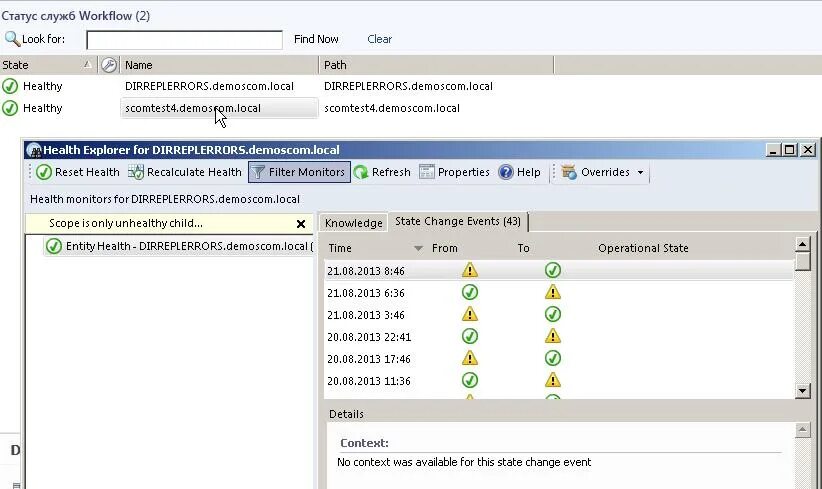
Task: Maximize the Health Explorer window
Action: (789, 150)
